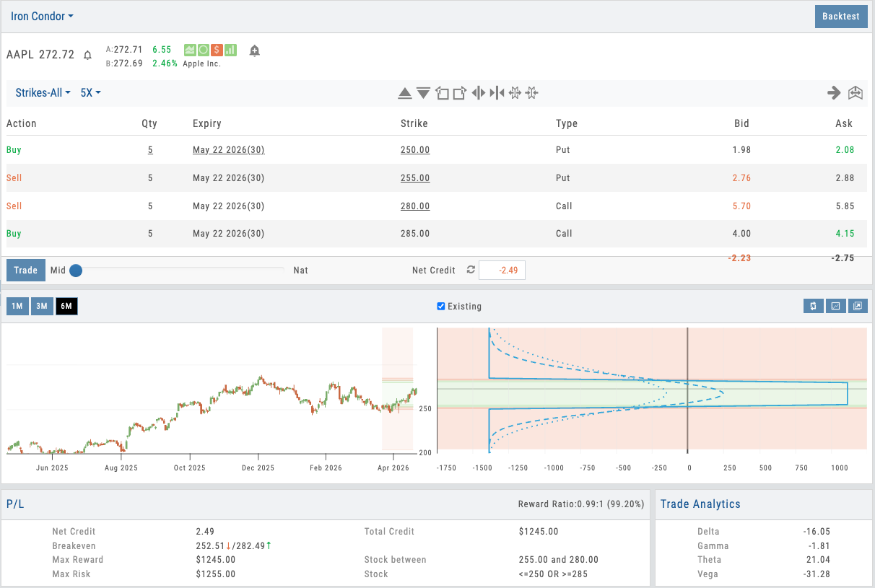The height and width of the screenshot is (588, 875).
Task: Click the refresh icon beside Net Credit
Action: pyautogui.click(x=471, y=270)
